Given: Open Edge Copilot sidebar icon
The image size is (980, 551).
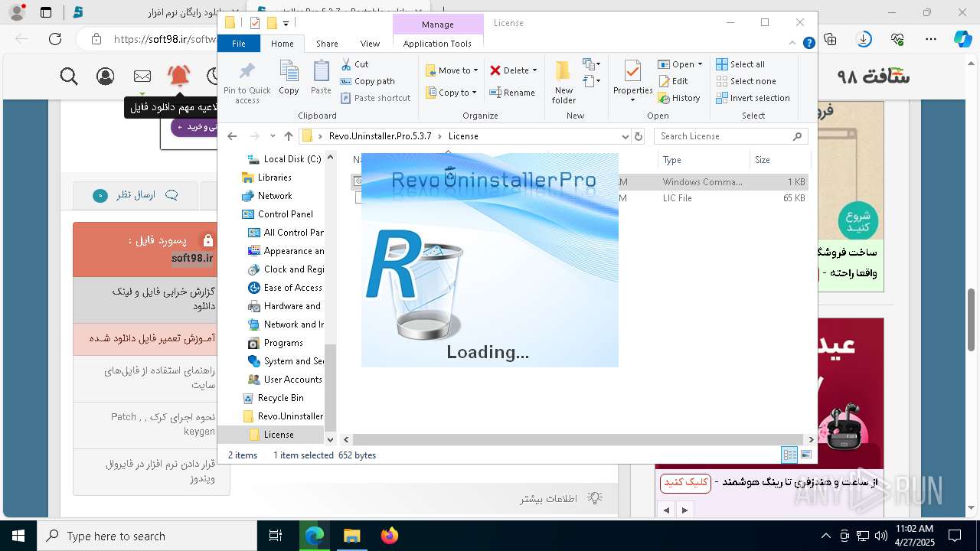Looking at the screenshot, I should coord(962,39).
